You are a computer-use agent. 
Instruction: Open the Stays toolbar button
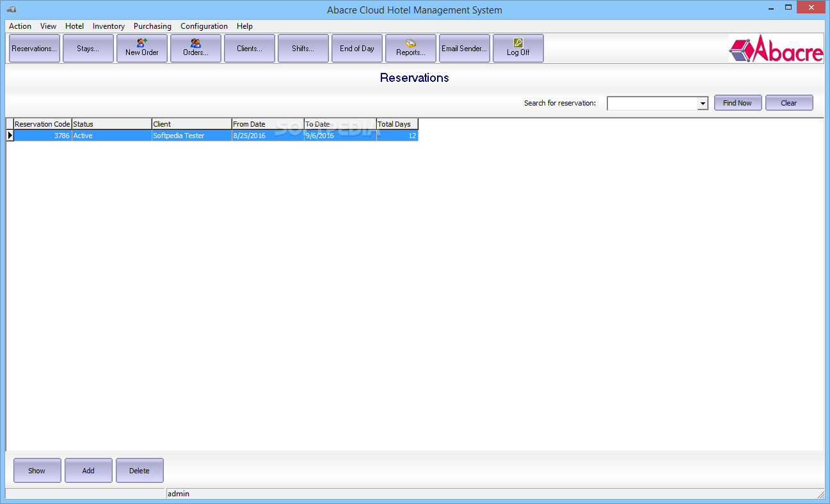pyautogui.click(x=88, y=49)
